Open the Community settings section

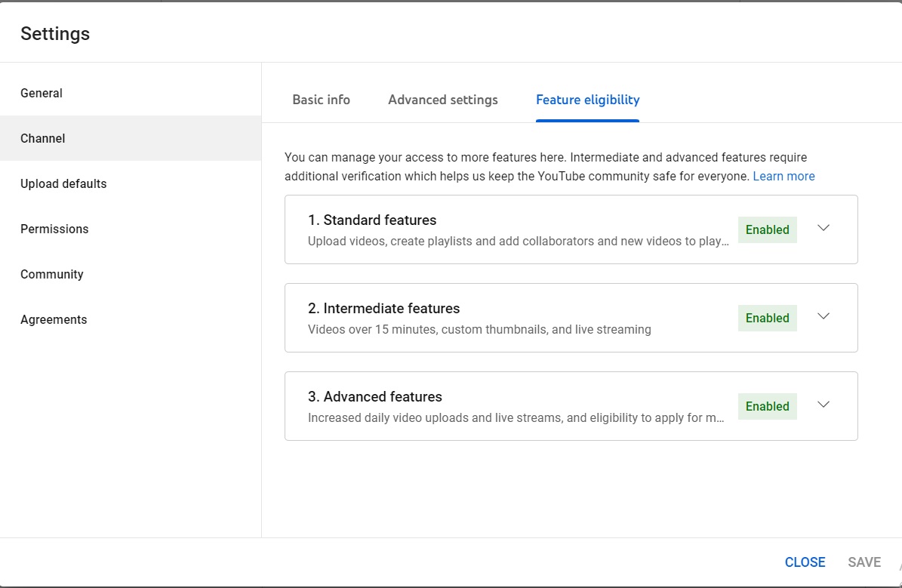click(131, 274)
